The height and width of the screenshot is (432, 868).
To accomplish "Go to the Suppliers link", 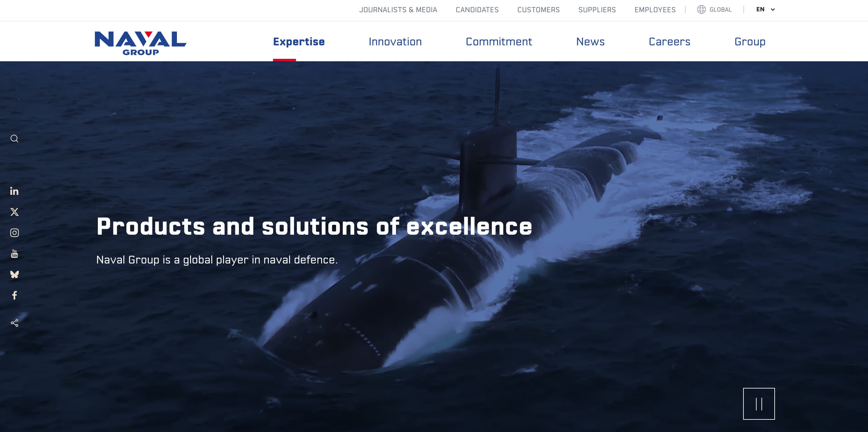I will pos(597,10).
